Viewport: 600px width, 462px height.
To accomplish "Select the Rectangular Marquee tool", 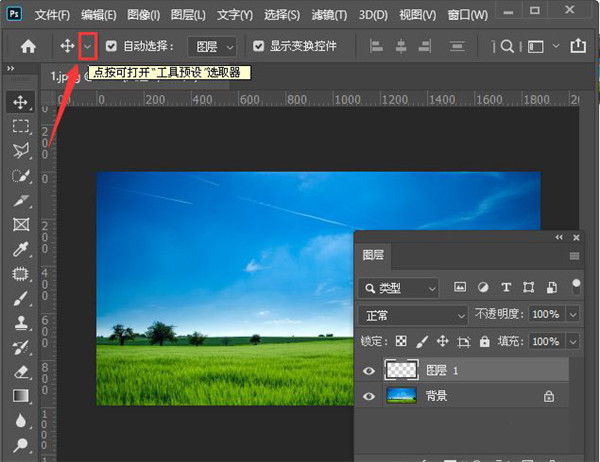I will 20,127.
